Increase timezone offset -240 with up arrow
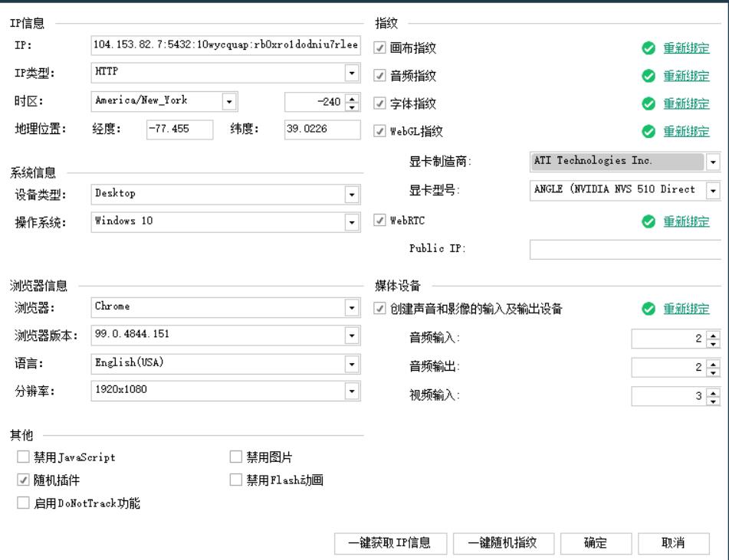The image size is (729, 560). 352,97
